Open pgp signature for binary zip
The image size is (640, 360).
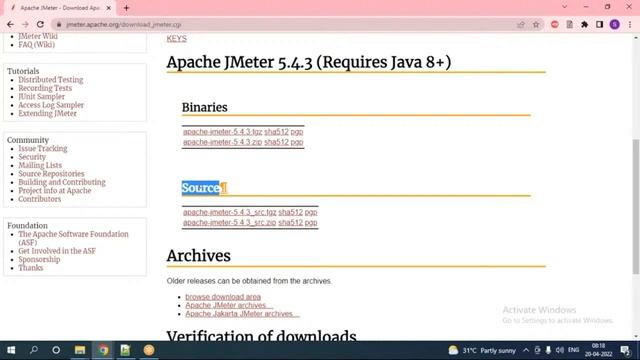click(x=297, y=142)
